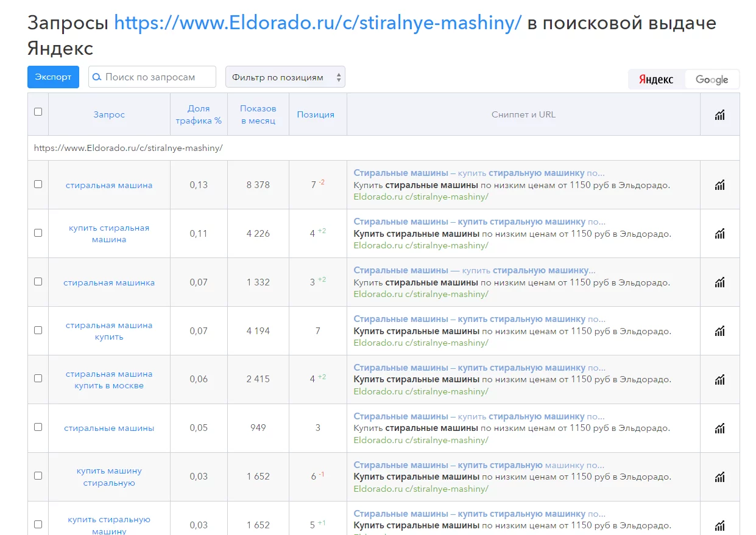The height and width of the screenshot is (535, 756).
Task: Click green snippet URL in 'купить стиральная машина' row
Action: click(421, 245)
